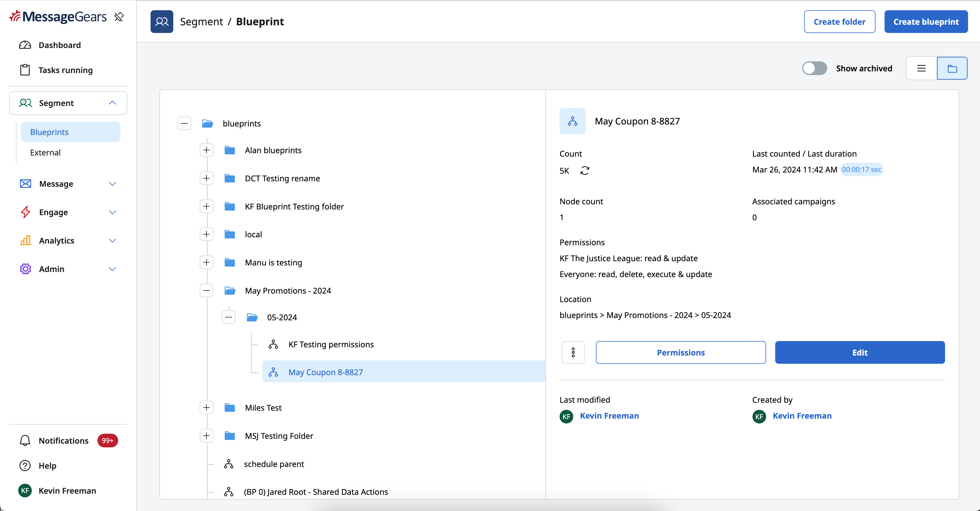
Task: Click the Analytics bar chart icon
Action: (x=26, y=240)
